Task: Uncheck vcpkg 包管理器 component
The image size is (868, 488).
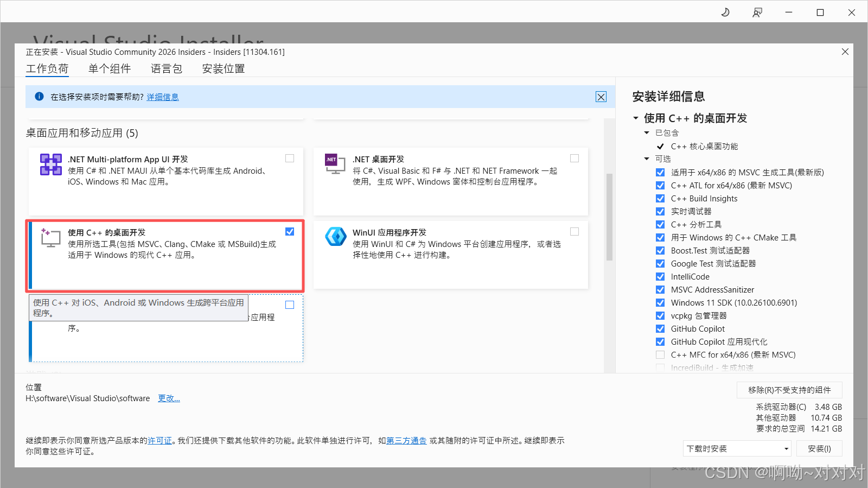Action: 660,316
